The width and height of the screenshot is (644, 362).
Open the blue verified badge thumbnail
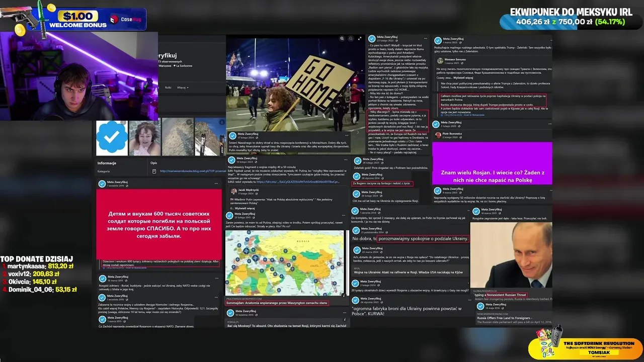pos(112,137)
